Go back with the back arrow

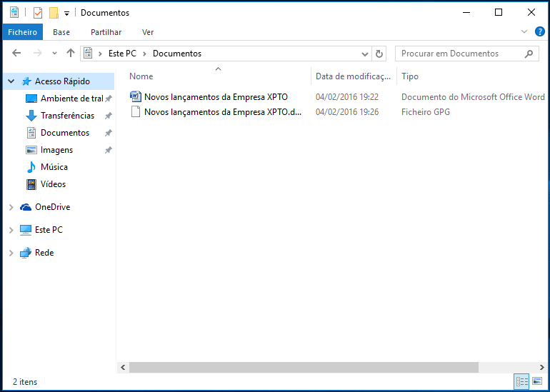pyautogui.click(x=16, y=54)
